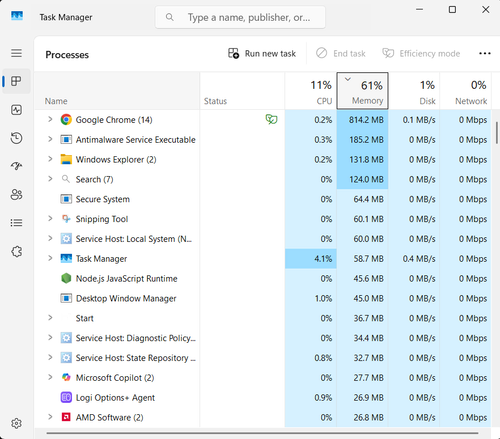
Task: Click the Service Host: Local System gear icon
Action: point(66,239)
